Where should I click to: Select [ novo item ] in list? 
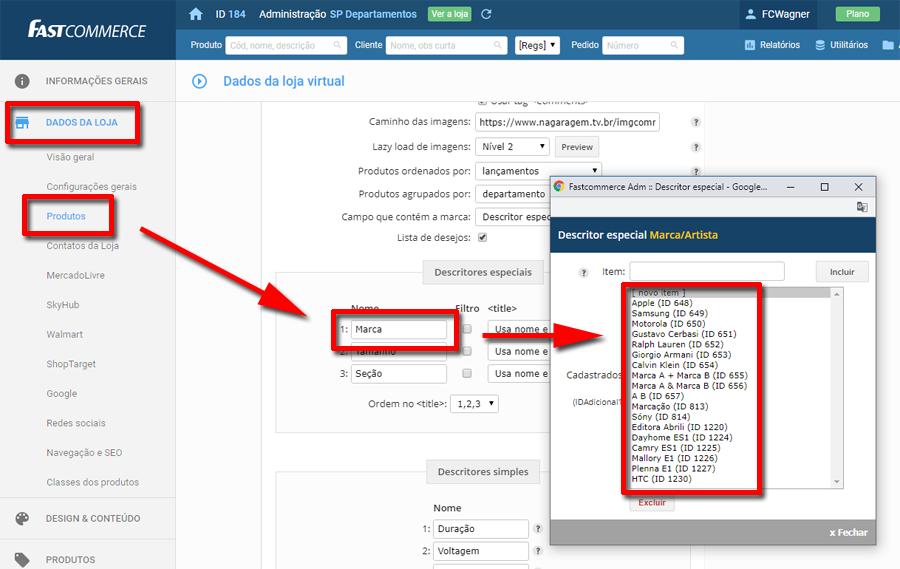(658, 292)
